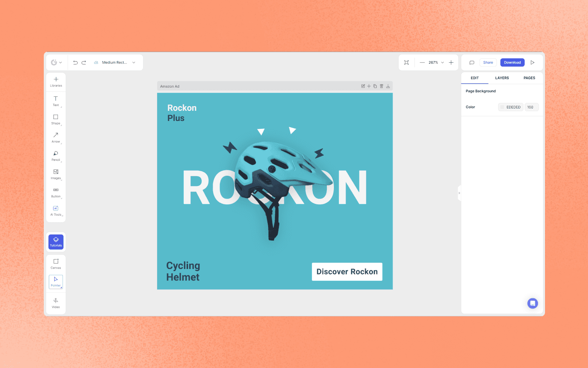The image size is (588, 368).
Task: Open the chat support bubble
Action: pos(532,303)
